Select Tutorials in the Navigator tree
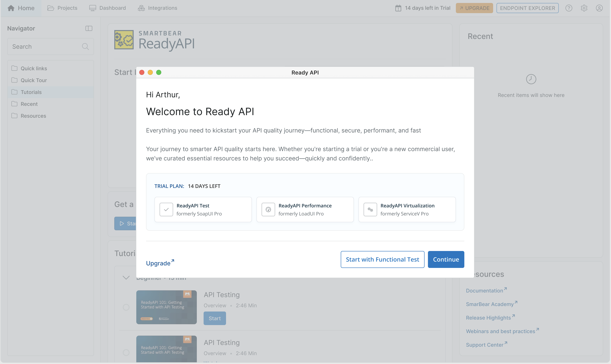This screenshot has width=611, height=364. pos(31,92)
